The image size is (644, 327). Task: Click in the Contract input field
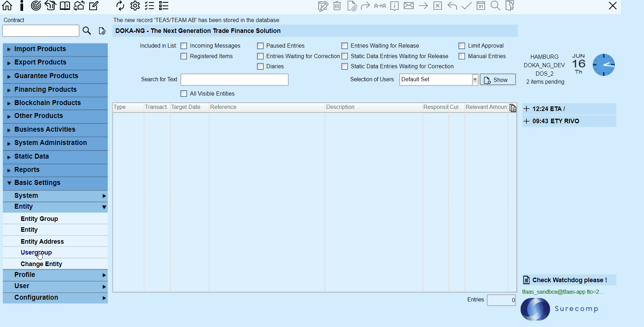[41, 31]
